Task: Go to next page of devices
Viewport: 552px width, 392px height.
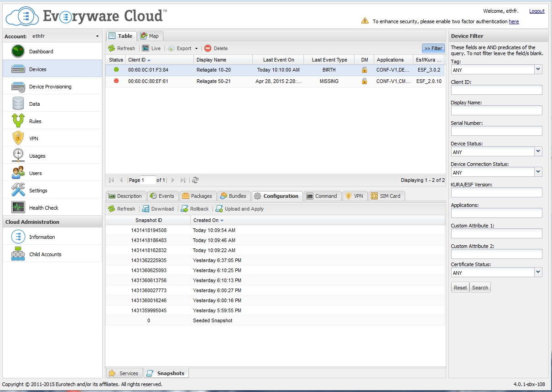Action: click(173, 180)
